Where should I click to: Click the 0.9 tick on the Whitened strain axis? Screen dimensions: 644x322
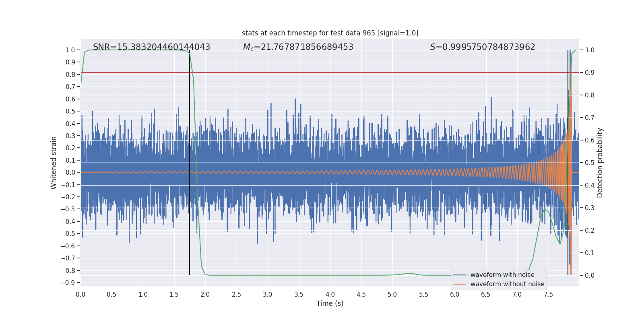pyautogui.click(x=70, y=62)
